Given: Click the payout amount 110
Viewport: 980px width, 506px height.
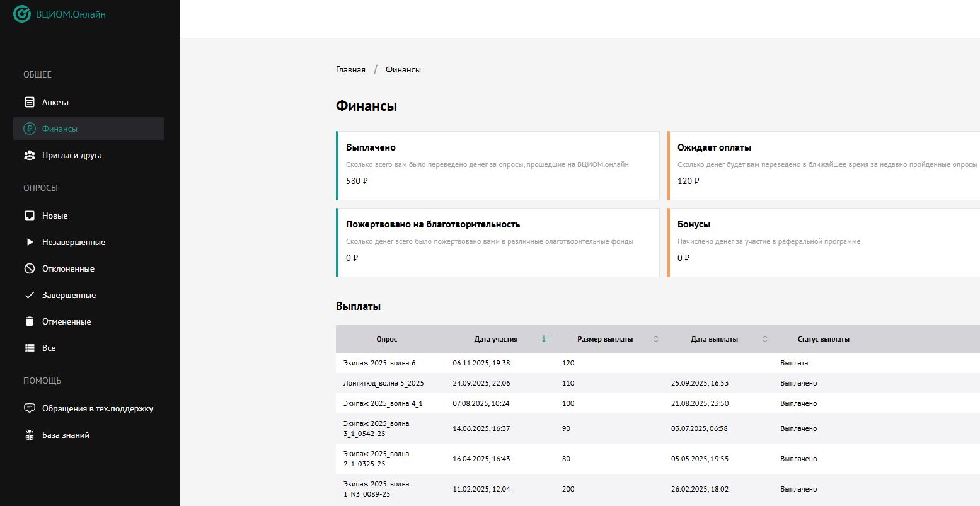Looking at the screenshot, I should (568, 383).
